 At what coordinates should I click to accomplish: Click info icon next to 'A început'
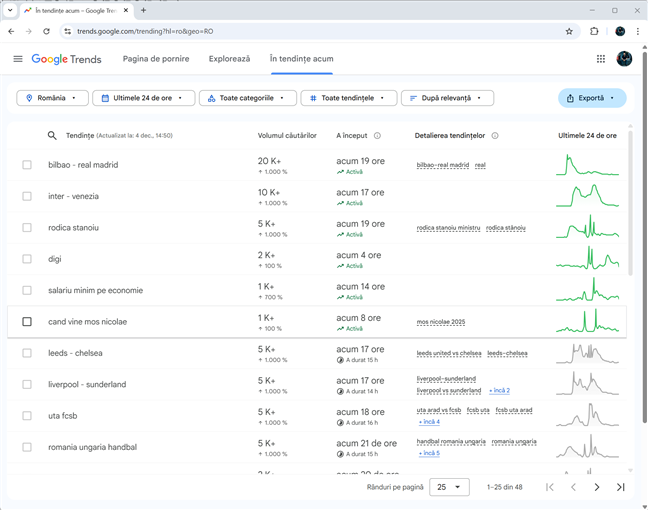377,135
